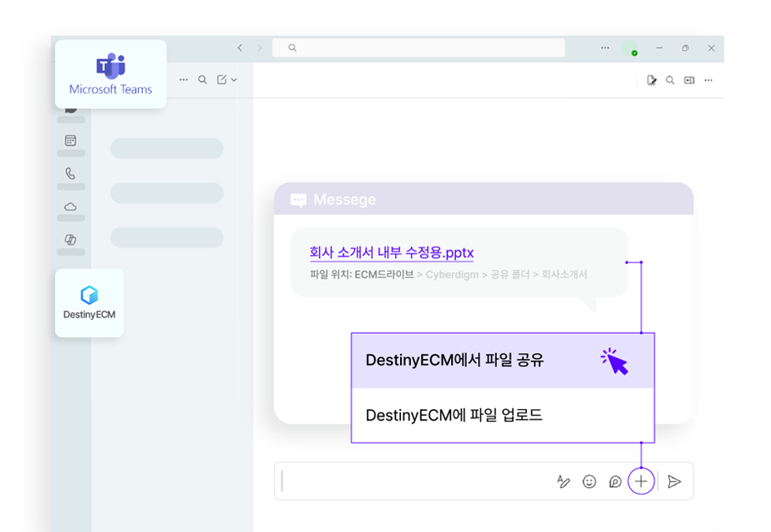Open the emoji picker in the message box
The height and width of the screenshot is (532, 771).
point(590,481)
